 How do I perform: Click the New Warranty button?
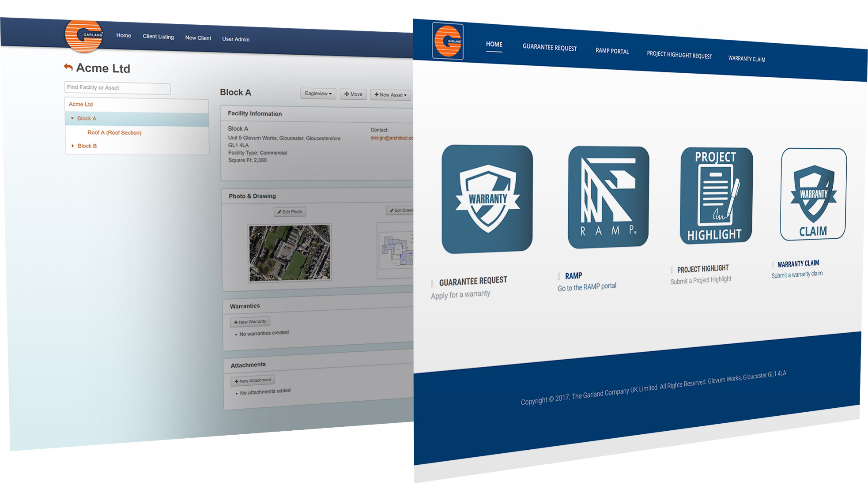250,322
